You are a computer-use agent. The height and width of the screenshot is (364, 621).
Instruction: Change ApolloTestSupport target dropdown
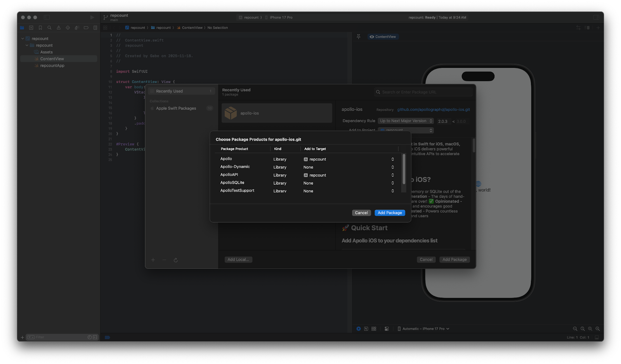click(349, 191)
